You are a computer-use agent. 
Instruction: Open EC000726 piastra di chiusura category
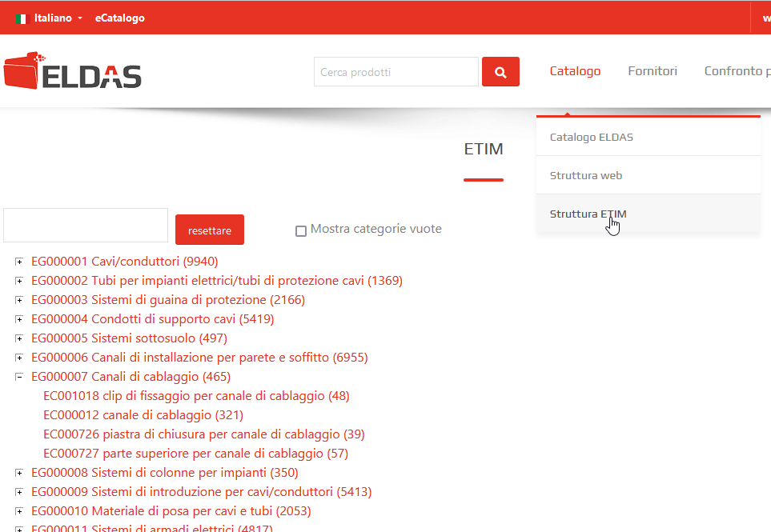(203, 434)
